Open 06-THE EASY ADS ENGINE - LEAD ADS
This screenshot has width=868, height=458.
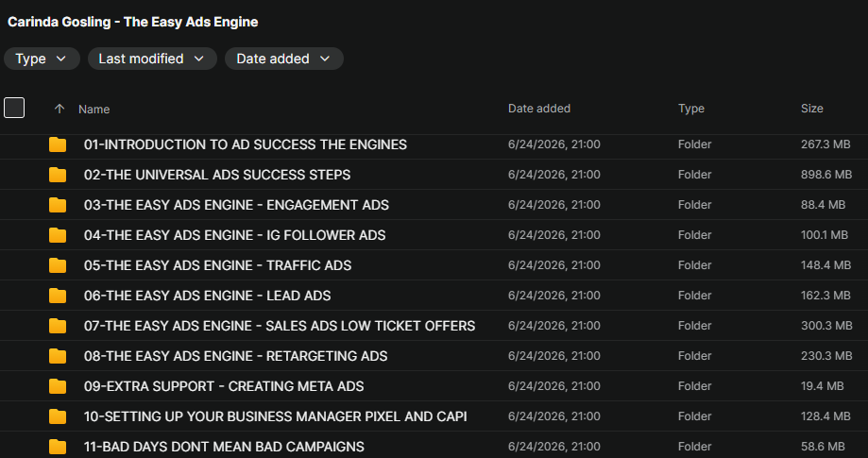click(x=208, y=296)
